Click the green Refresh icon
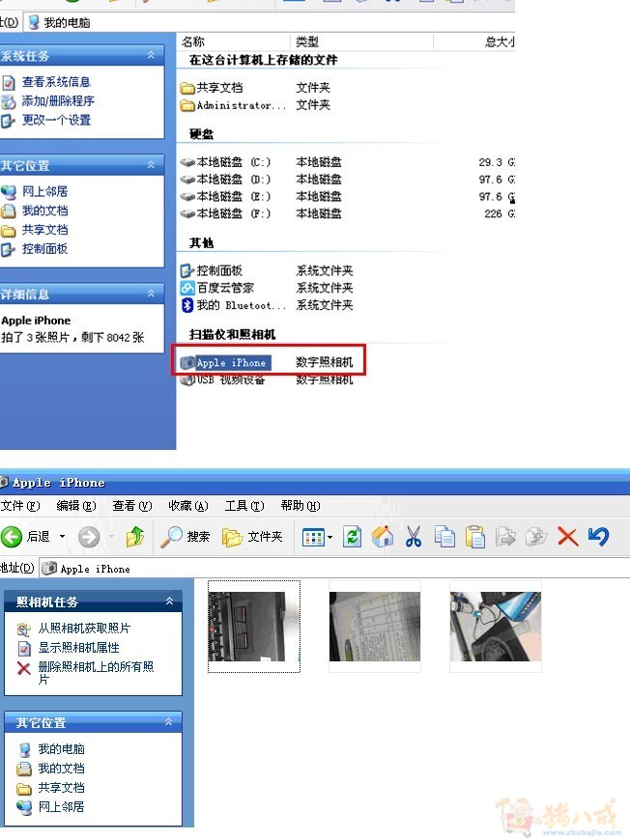630x840 pixels. pyautogui.click(x=353, y=537)
